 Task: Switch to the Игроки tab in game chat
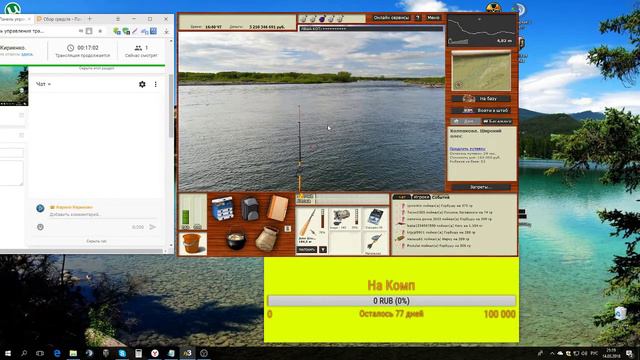click(x=421, y=197)
